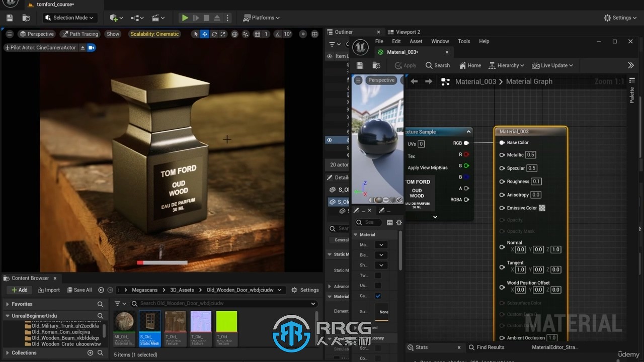This screenshot has height=362, width=644.
Task: Open the Live Update dropdown
Action: pos(552,65)
